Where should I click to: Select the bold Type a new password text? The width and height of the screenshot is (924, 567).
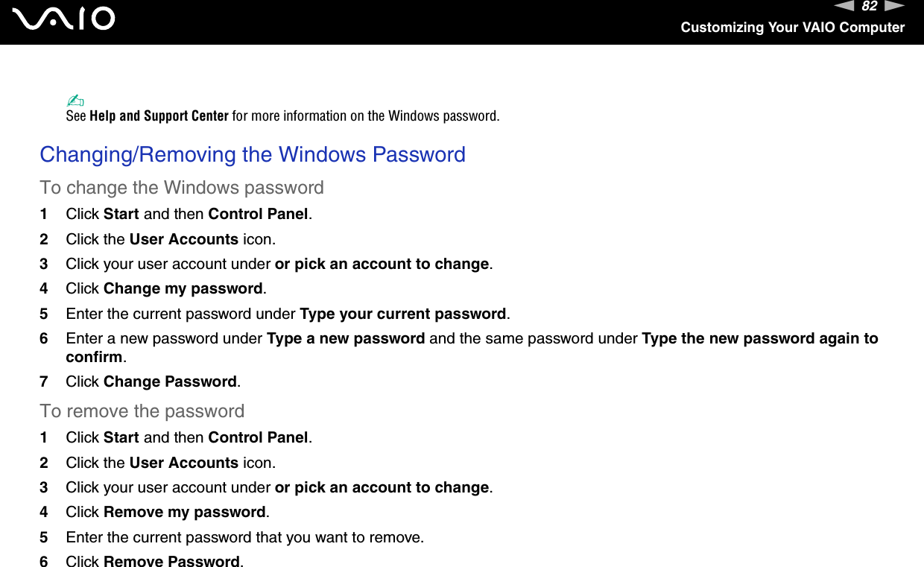(346, 338)
